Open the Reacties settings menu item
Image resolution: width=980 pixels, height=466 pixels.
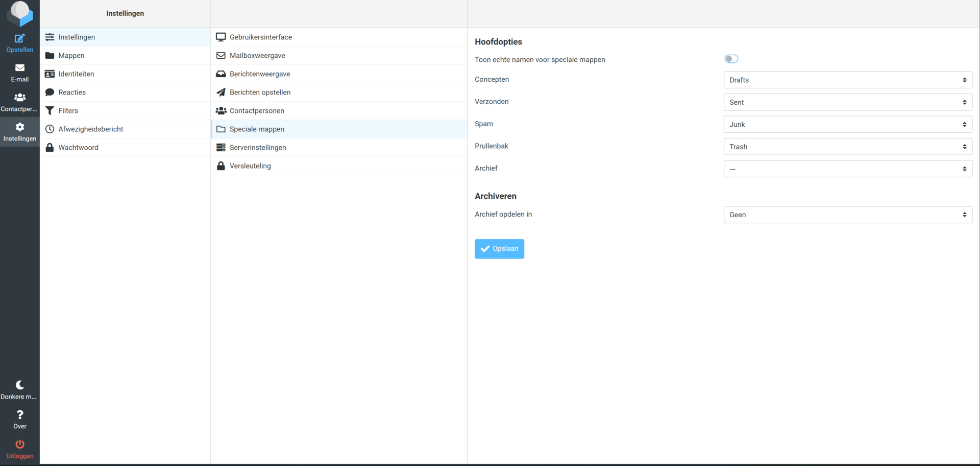point(125,92)
